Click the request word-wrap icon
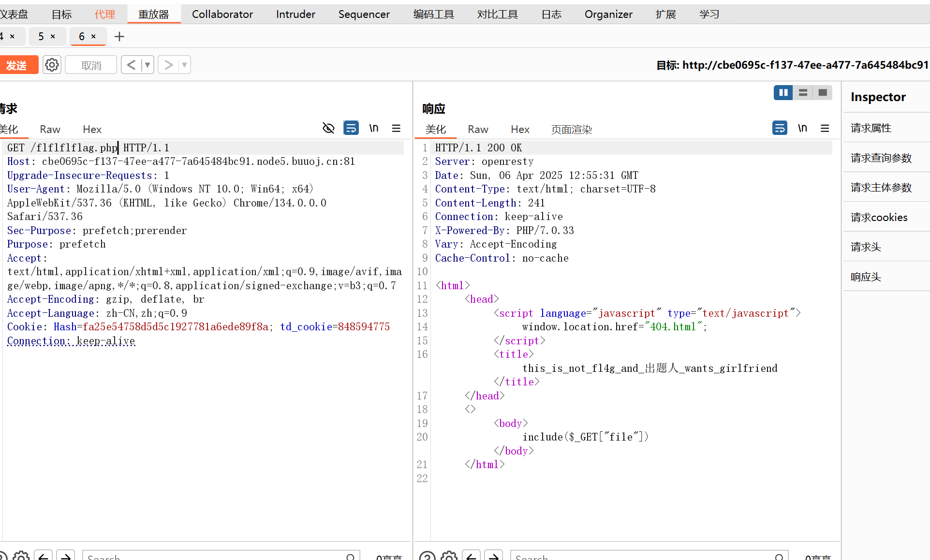Image resolution: width=930 pixels, height=560 pixels. 351,128
